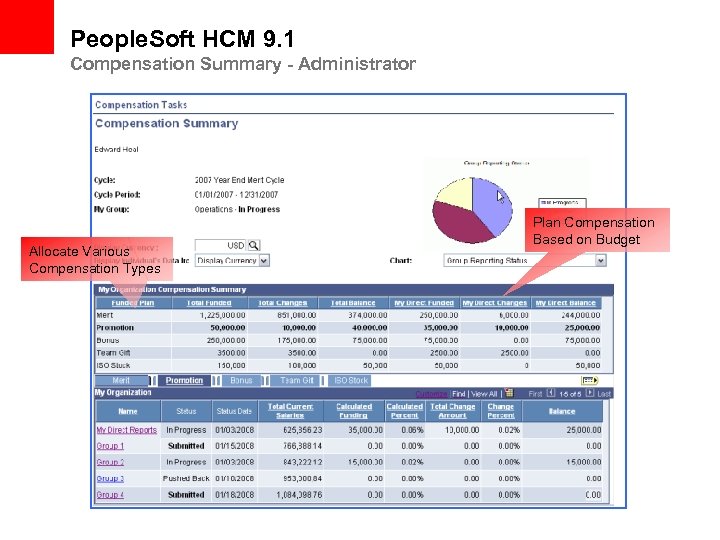
Task: Select the Merit row in summary table
Action: 348,315
